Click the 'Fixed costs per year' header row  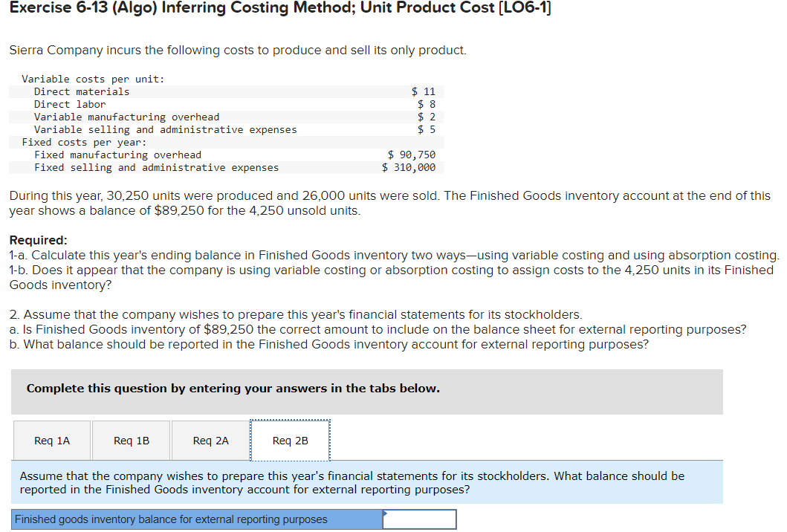[223, 141]
